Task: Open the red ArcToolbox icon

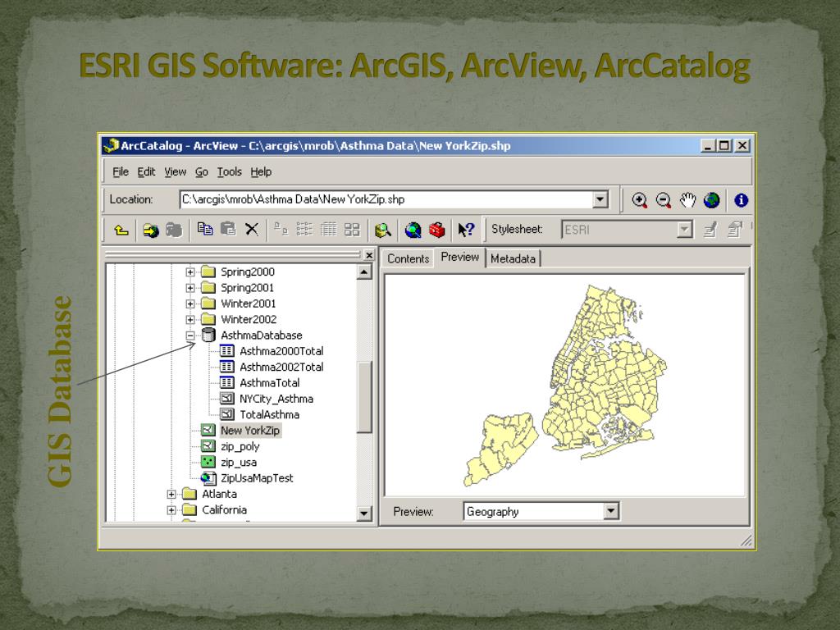Action: [437, 231]
